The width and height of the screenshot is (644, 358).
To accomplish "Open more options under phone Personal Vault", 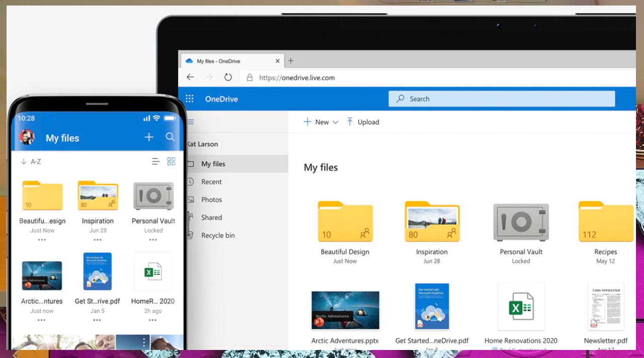I will (x=153, y=240).
